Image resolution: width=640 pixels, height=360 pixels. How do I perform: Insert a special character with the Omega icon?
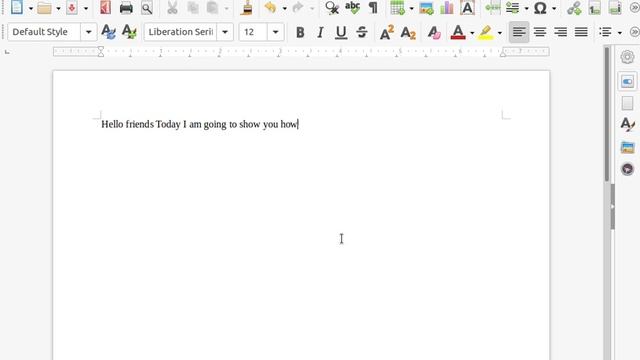540,8
